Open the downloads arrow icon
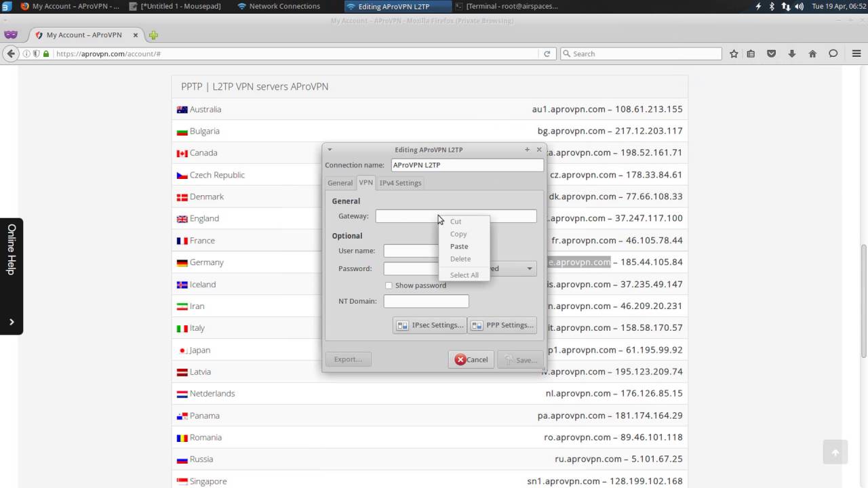 point(791,54)
